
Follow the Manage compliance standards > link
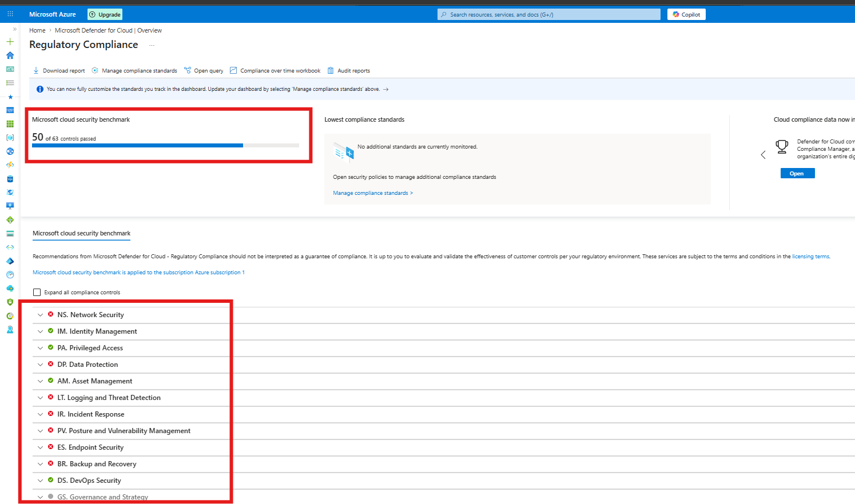pos(373,193)
